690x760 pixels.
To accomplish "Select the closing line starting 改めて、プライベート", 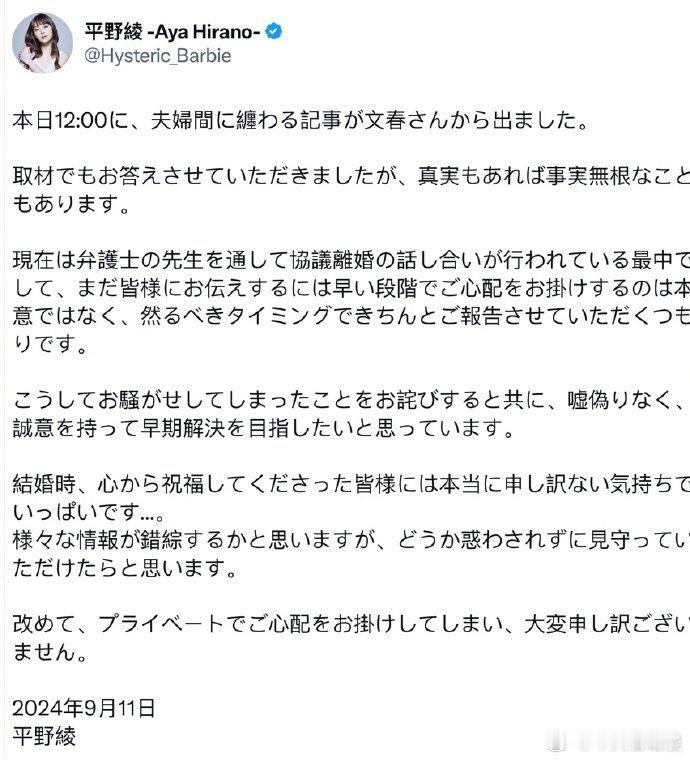I will point(351,624).
